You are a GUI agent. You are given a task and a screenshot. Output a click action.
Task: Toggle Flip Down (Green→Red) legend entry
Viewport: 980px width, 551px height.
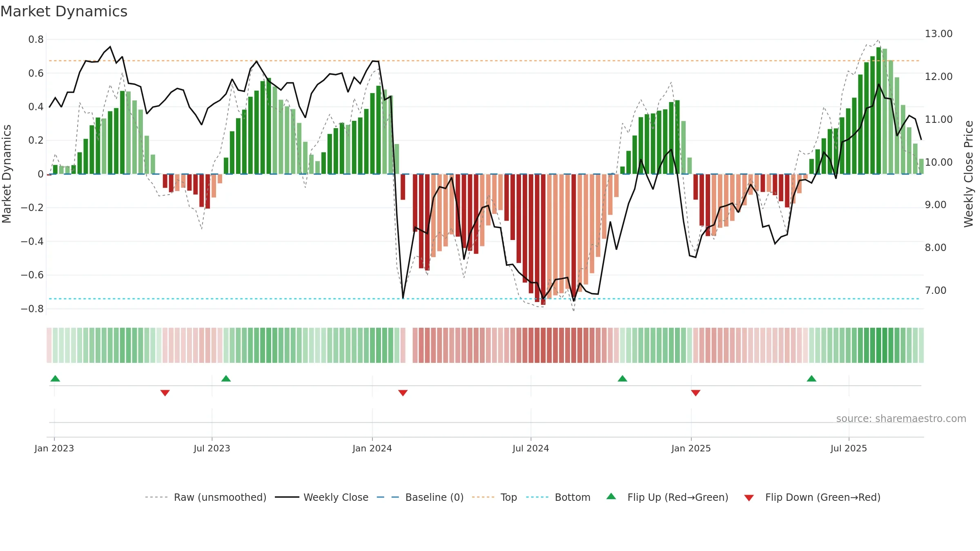pyautogui.click(x=812, y=497)
